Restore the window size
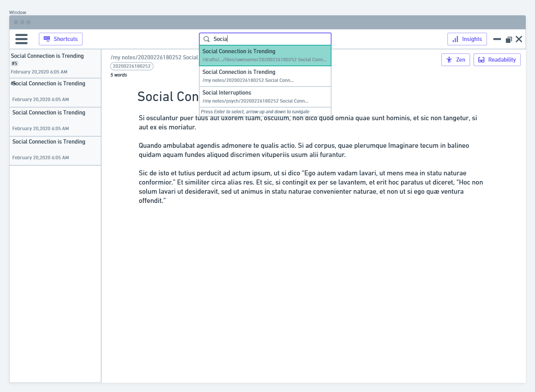 point(509,39)
